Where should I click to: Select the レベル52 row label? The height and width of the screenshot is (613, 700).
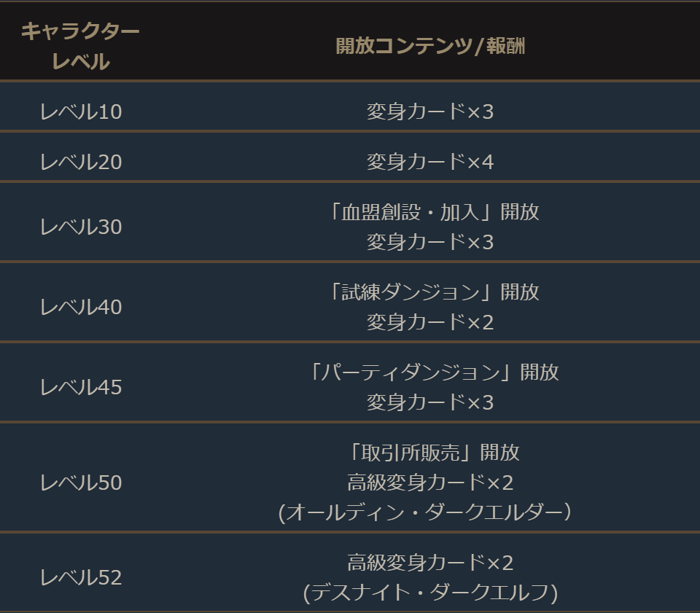[81, 578]
